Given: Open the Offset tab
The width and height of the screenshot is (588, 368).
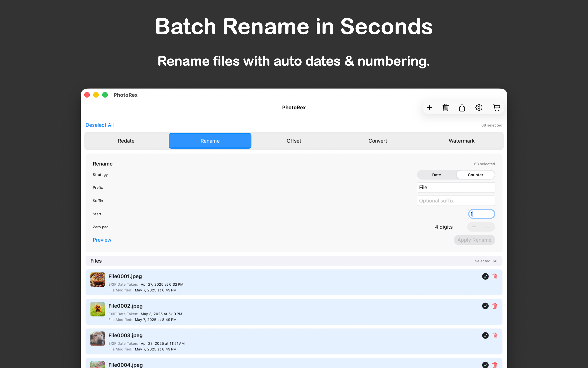Looking at the screenshot, I should tap(294, 141).
